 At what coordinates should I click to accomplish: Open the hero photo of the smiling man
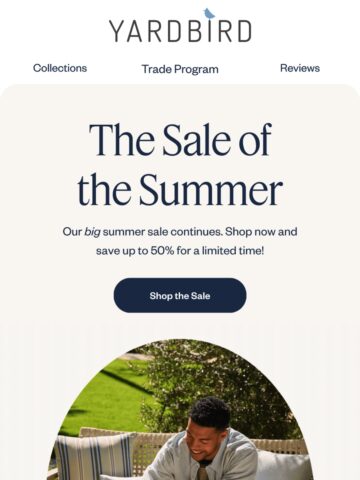(x=180, y=410)
